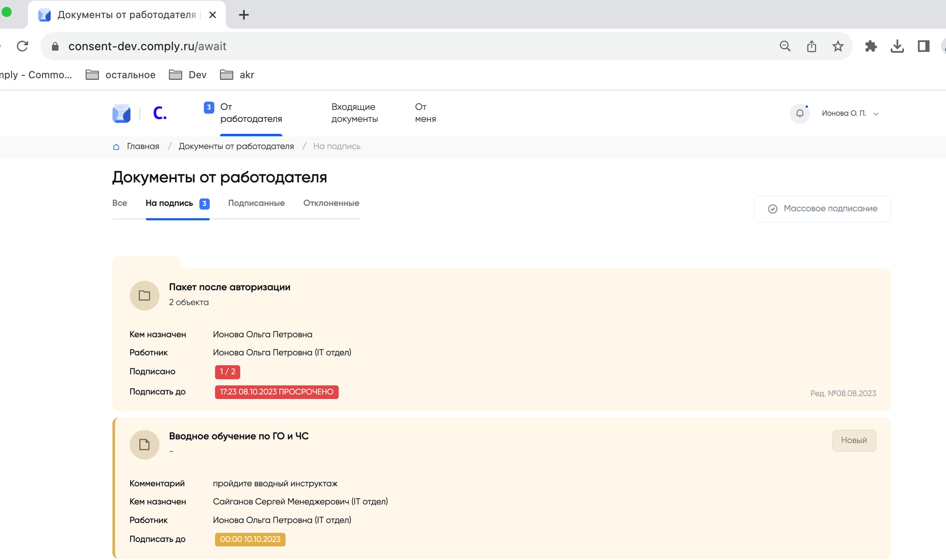
Task: Open Входящие документы menu item
Action: point(354,113)
